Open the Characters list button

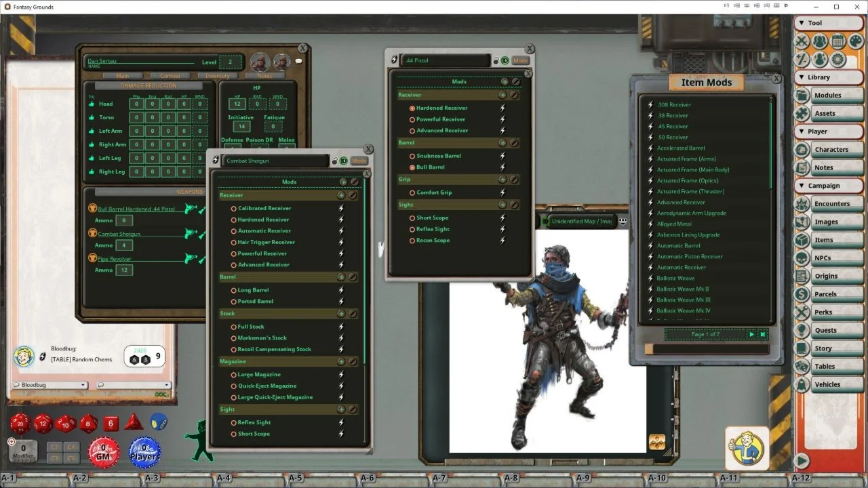[x=829, y=150]
